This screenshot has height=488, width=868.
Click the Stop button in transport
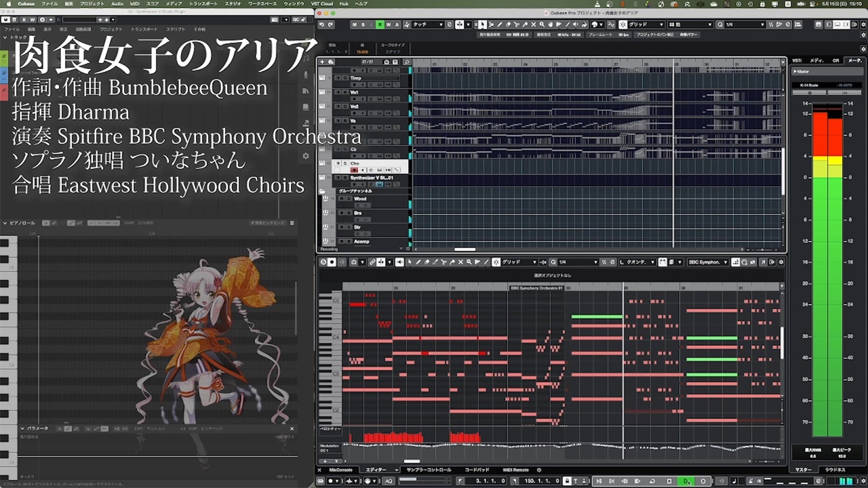[669, 481]
